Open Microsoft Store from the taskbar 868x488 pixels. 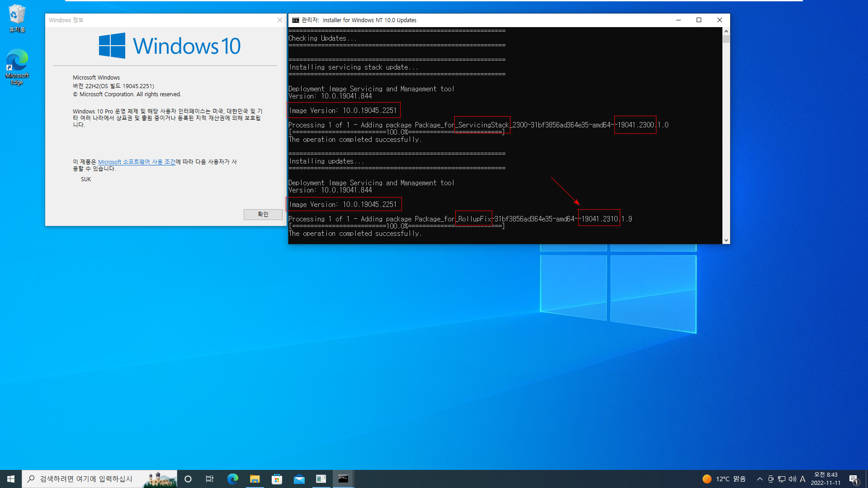277,479
